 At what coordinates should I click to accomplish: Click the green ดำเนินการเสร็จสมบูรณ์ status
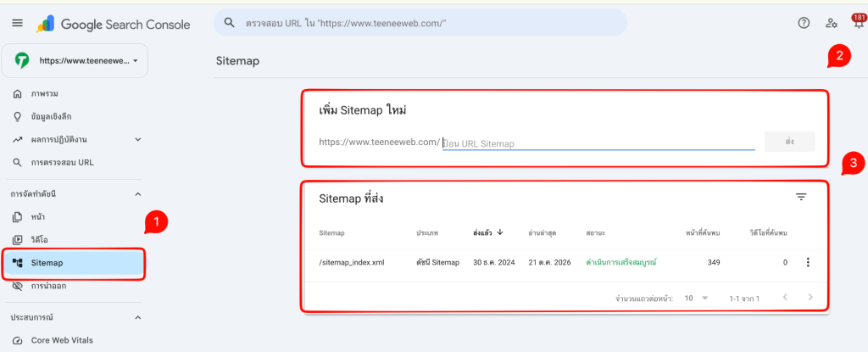[621, 263]
